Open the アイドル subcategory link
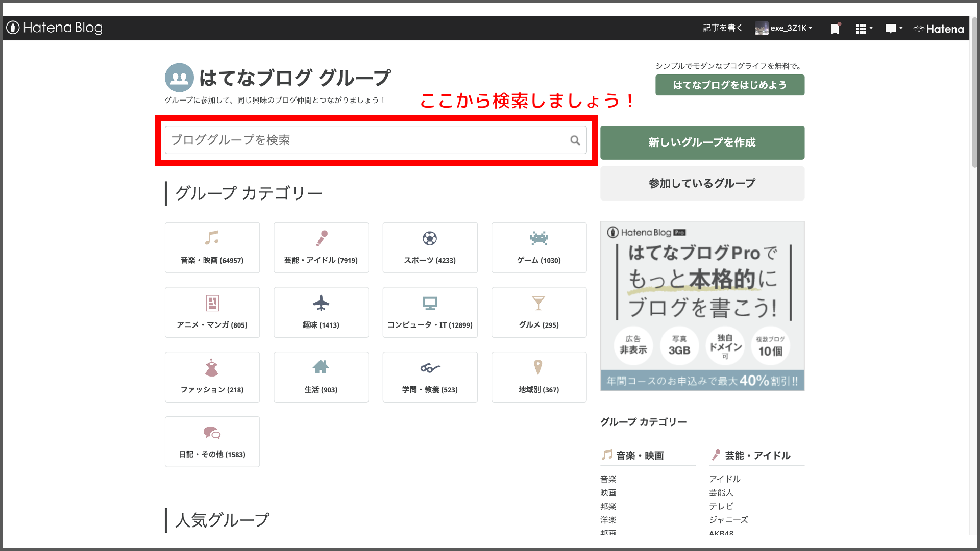Screen dimensions: 980x551 725,479
